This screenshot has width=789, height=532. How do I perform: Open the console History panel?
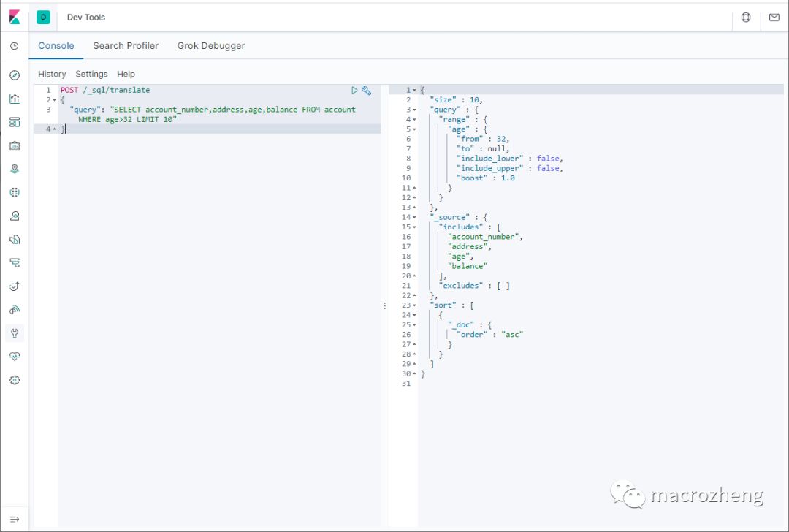click(x=52, y=75)
